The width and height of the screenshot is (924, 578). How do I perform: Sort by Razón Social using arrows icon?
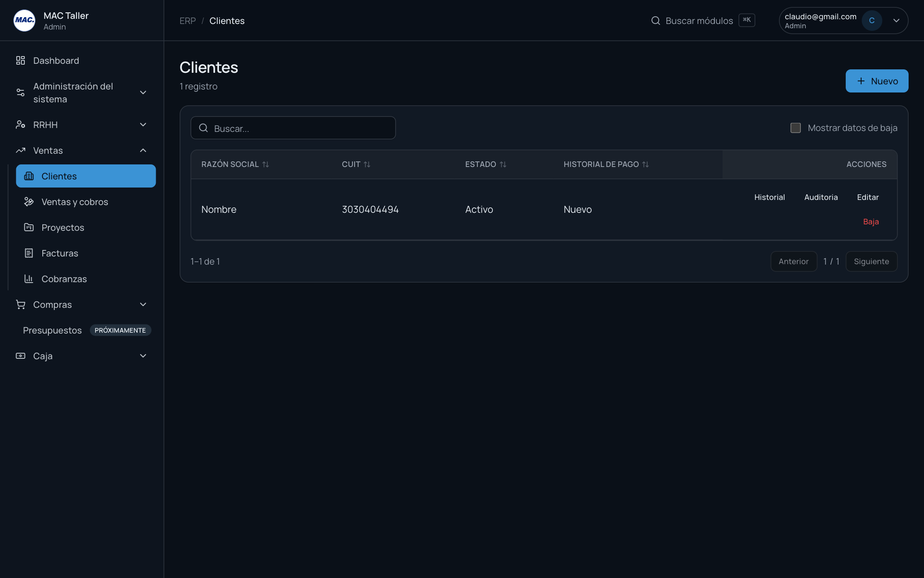tap(266, 164)
